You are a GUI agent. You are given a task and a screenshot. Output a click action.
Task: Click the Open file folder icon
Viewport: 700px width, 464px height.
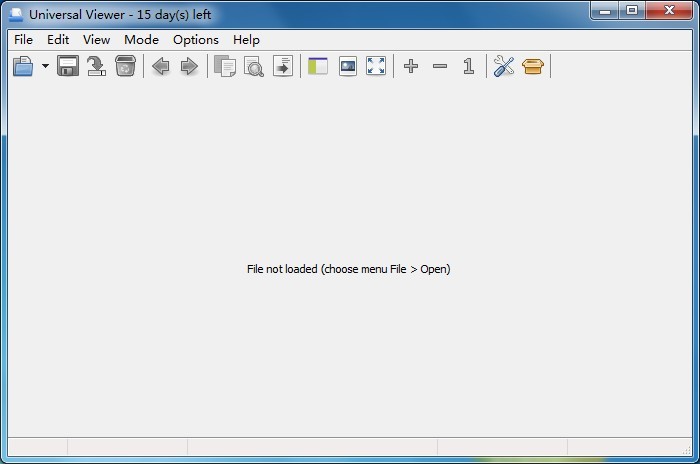pyautogui.click(x=23, y=67)
